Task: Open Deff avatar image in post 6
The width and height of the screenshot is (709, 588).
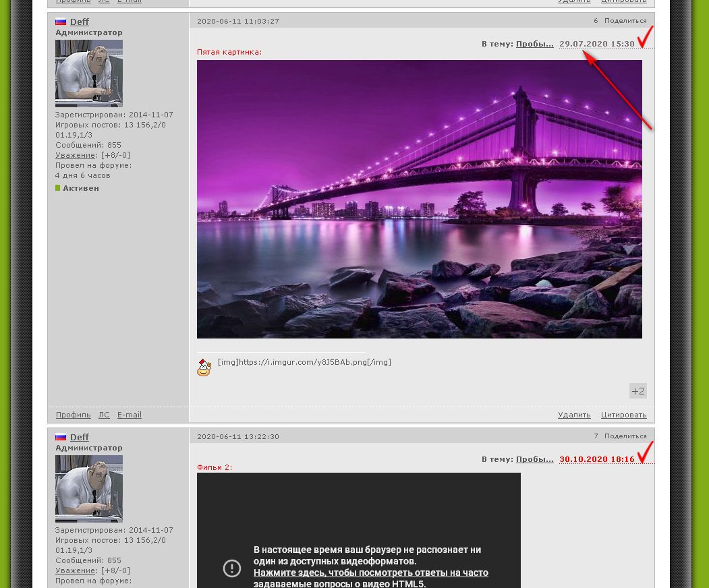Action: 88,73
